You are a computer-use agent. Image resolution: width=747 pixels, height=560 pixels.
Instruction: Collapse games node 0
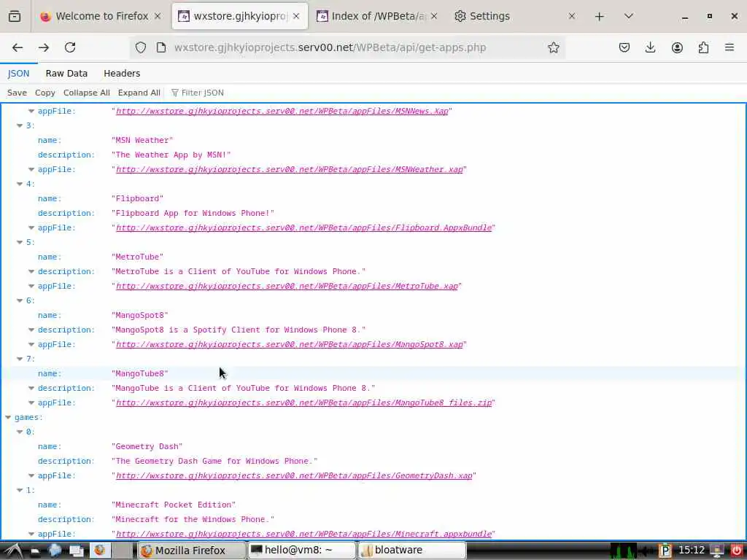click(20, 432)
